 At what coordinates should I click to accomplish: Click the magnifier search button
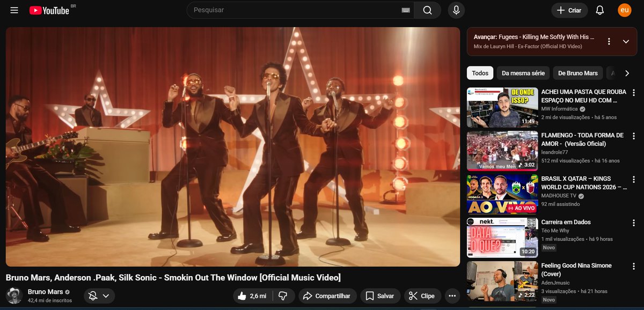coord(427,10)
